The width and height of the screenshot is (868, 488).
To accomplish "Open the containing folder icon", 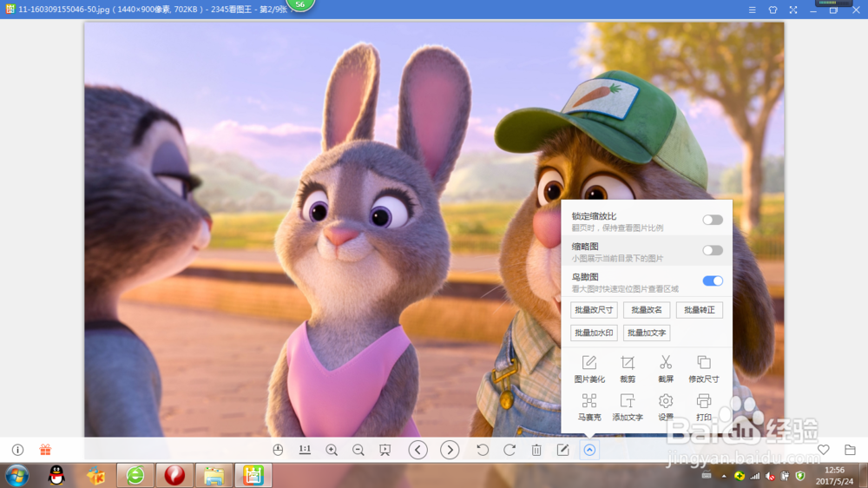I will (x=851, y=450).
